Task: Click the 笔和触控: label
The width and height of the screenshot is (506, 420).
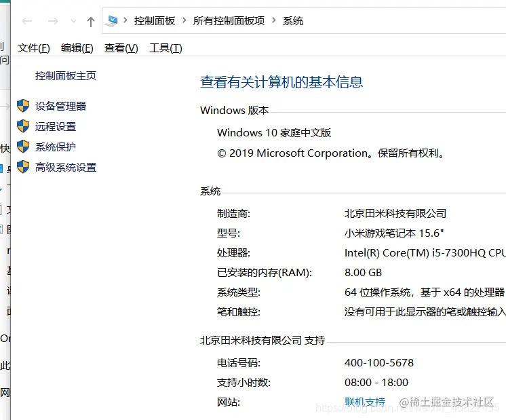Action: 239,312
